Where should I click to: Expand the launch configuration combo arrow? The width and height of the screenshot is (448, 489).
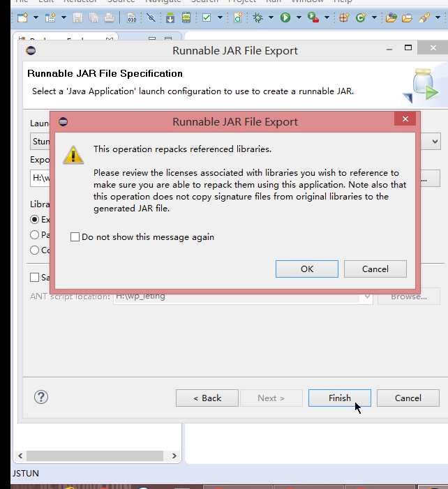tap(435, 142)
